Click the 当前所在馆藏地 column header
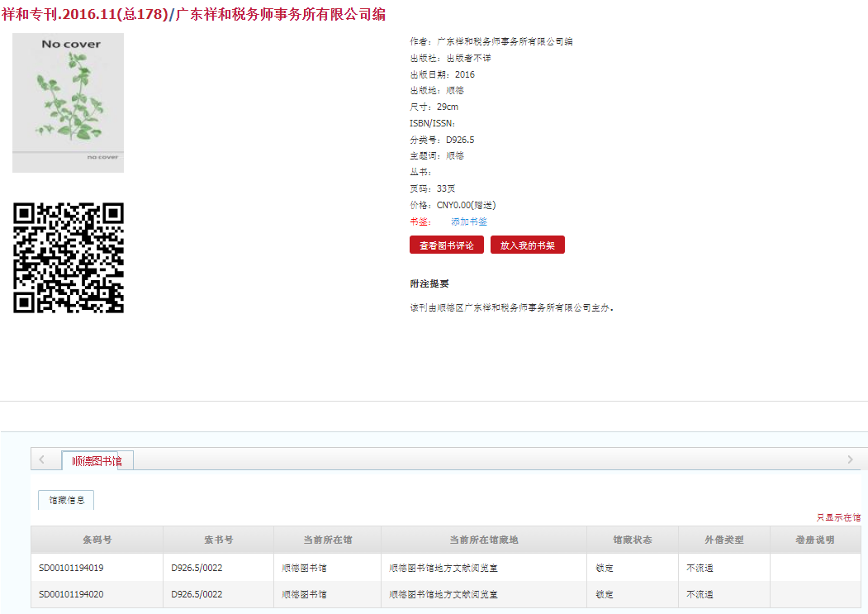This screenshot has height=614, width=868. click(484, 540)
